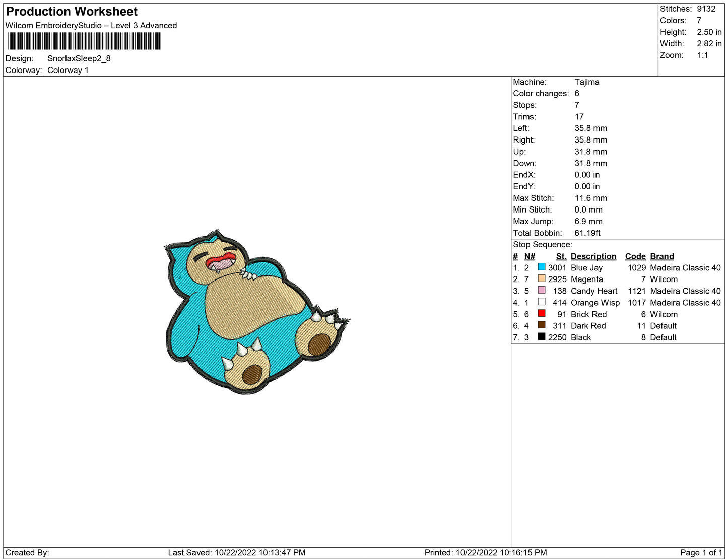Image resolution: width=728 pixels, height=560 pixels.
Task: Click the Magenta row's peach color swatch
Action: 542,278
